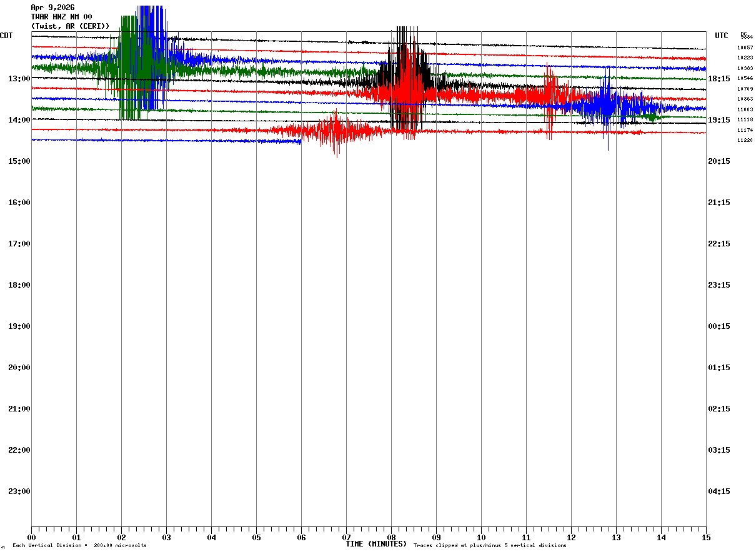
Task: Click the DC offset value '11003'
Action: pyautogui.click(x=745, y=109)
